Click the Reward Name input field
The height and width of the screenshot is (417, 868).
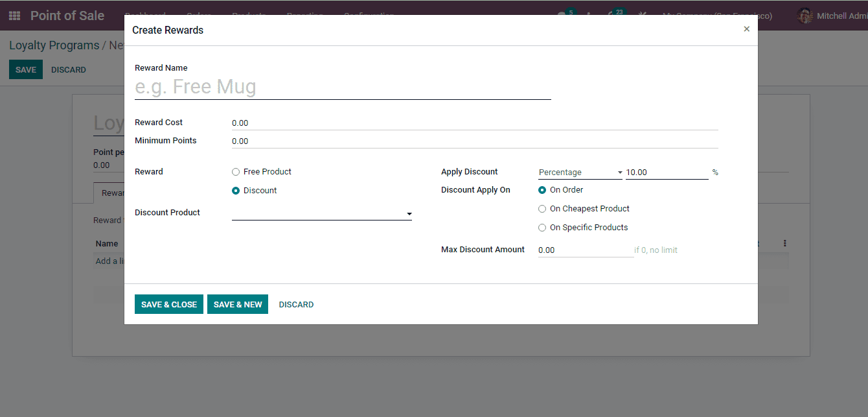(x=342, y=86)
